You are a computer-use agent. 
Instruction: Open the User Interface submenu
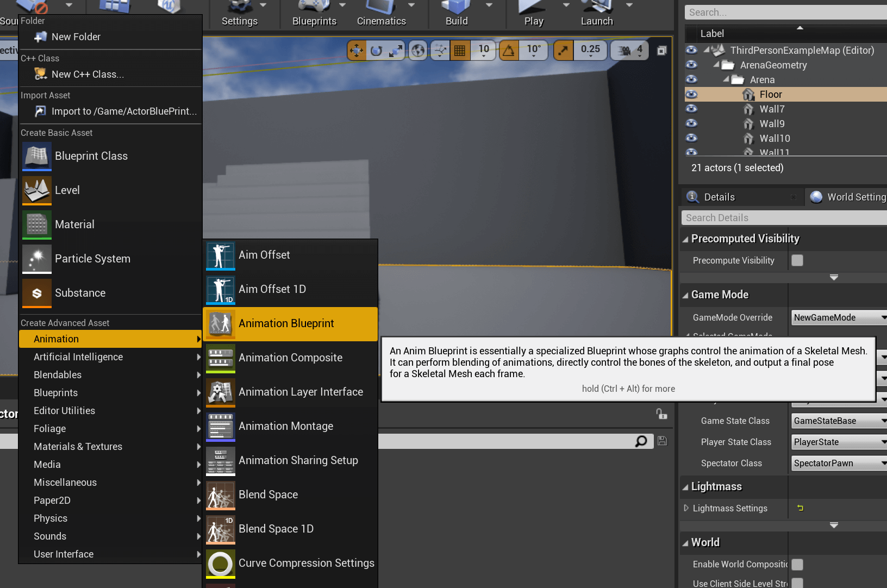point(110,554)
